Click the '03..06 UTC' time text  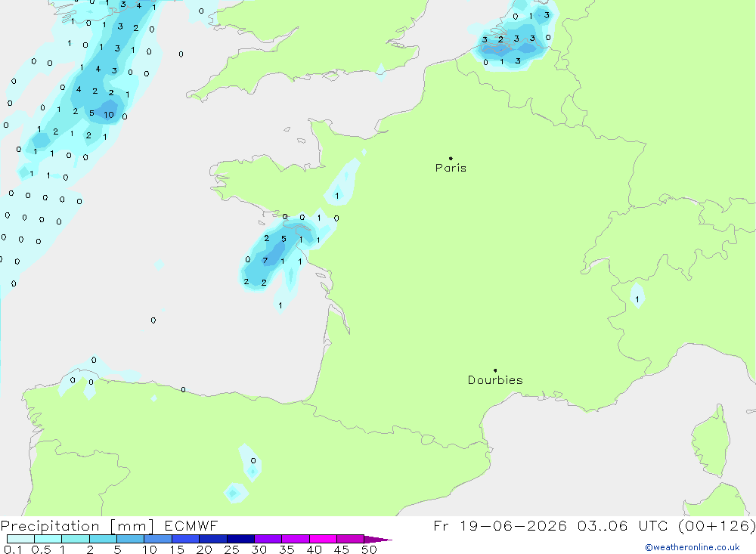[x=622, y=525]
